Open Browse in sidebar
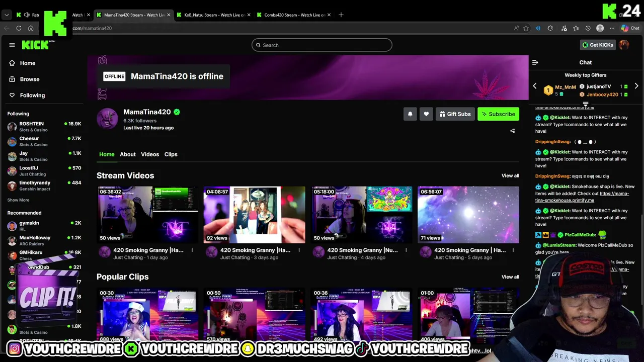Viewport: 644px width, 362px height. click(x=30, y=79)
